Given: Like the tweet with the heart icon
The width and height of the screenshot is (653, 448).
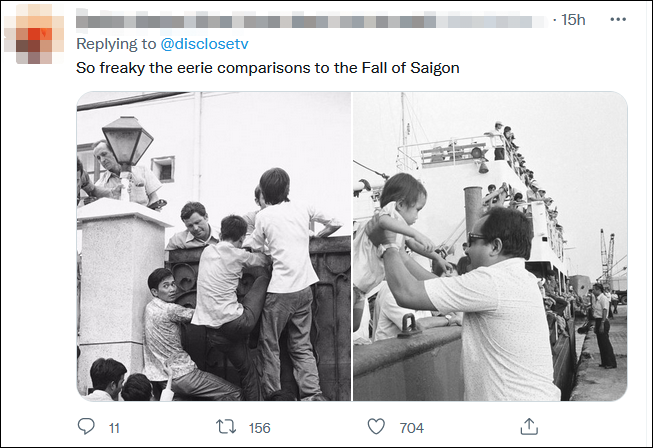Looking at the screenshot, I should click(376, 427).
